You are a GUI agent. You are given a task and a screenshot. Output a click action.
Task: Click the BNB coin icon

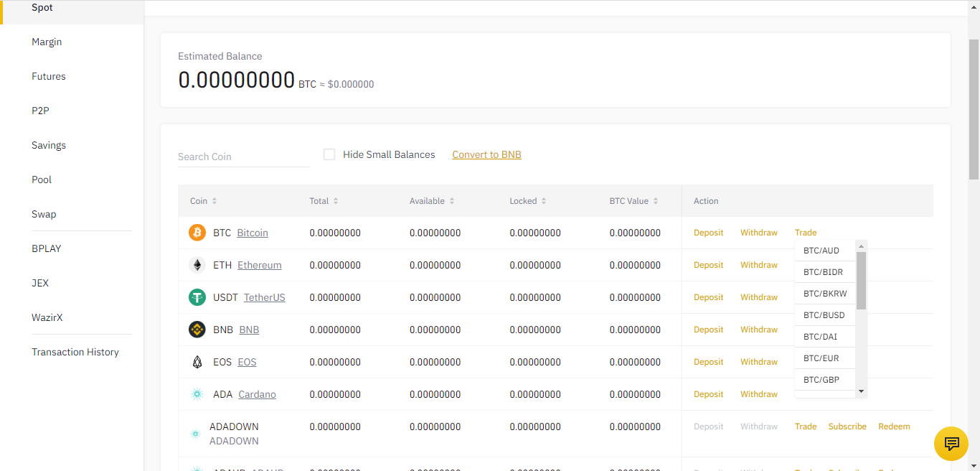(x=197, y=330)
